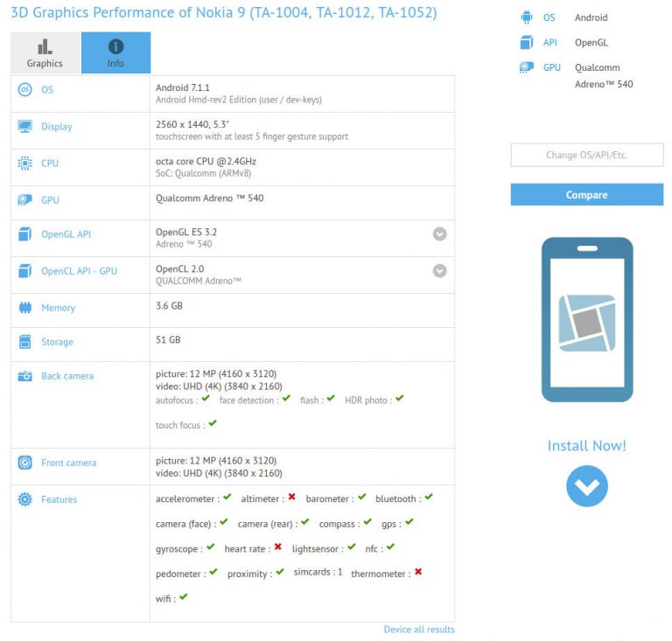Click the Storage card icon
This screenshot has width=672, height=641.
[24, 342]
